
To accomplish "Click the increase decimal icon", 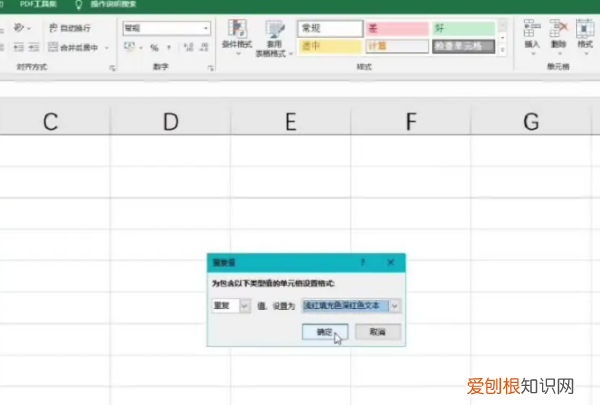I will tap(188, 47).
